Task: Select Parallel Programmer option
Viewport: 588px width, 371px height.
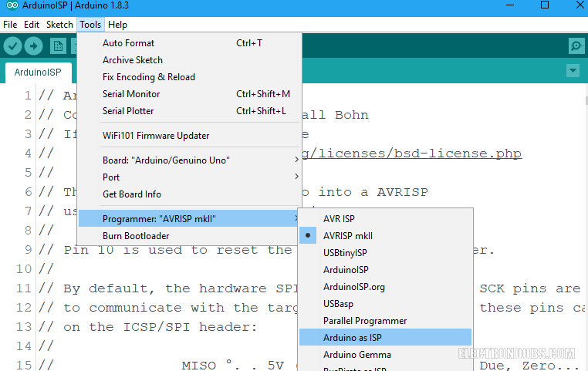Action: (385, 321)
